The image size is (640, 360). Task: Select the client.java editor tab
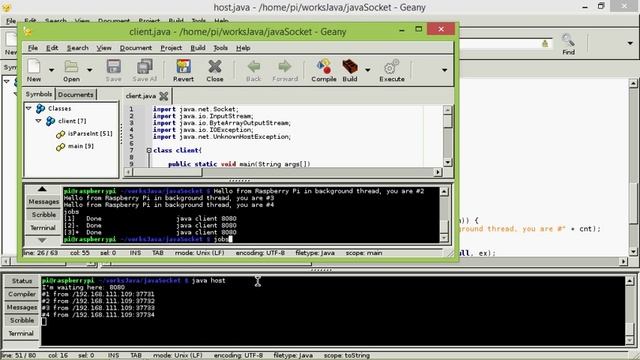pos(141,96)
